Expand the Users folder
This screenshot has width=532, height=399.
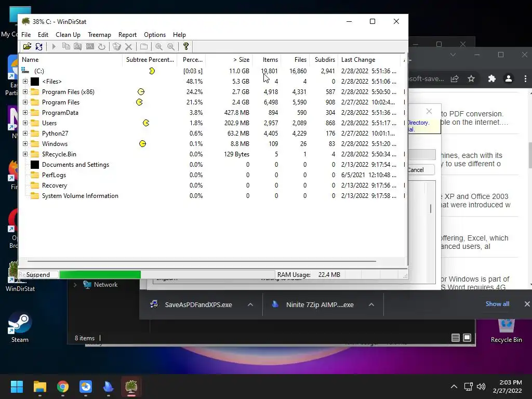coord(25,123)
